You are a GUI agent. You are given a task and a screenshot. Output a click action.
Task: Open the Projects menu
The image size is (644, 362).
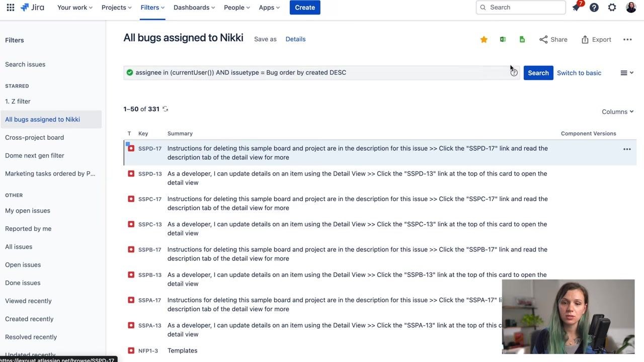[117, 8]
